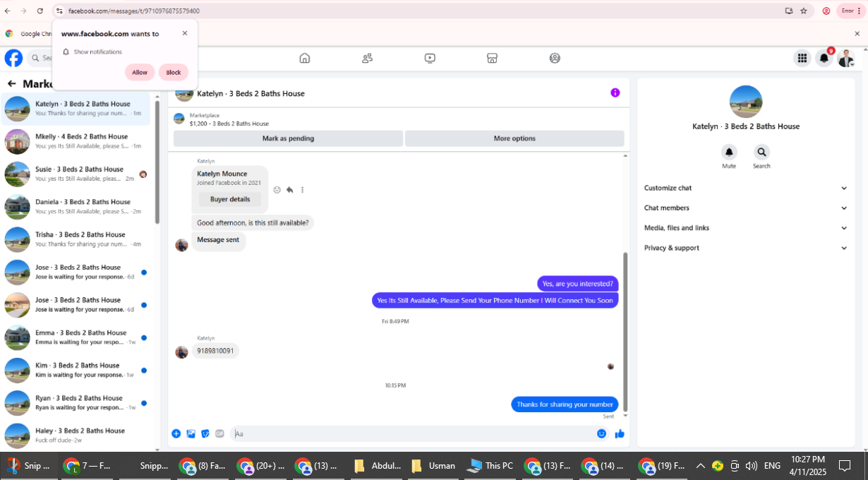Choose a sticker in the composer
This screenshot has height=480, width=868.
205,433
